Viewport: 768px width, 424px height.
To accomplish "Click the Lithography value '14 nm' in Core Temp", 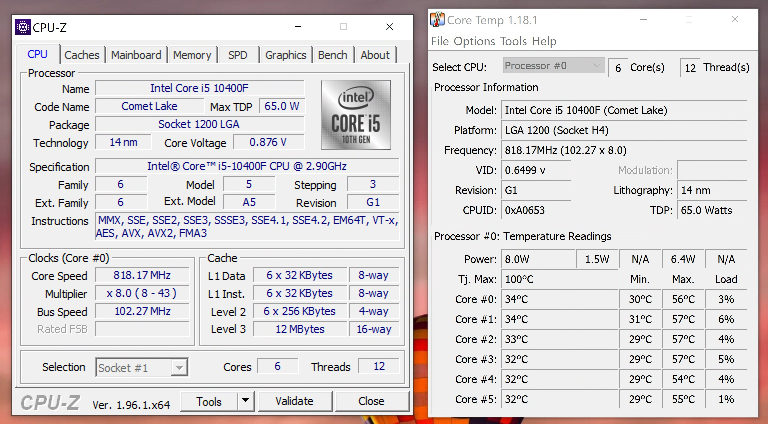I will tap(712, 190).
